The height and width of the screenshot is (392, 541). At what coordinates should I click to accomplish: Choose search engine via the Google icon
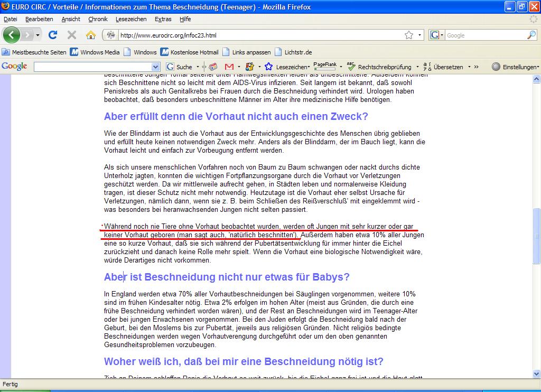tap(436, 35)
